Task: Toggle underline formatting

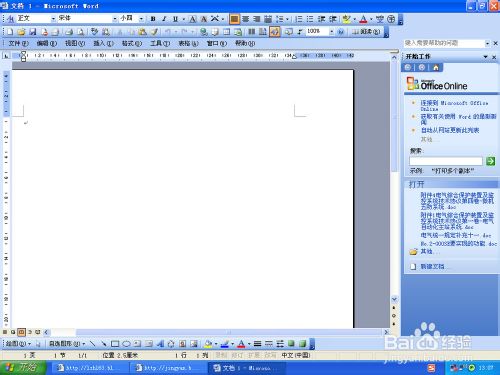Action: pos(175,19)
